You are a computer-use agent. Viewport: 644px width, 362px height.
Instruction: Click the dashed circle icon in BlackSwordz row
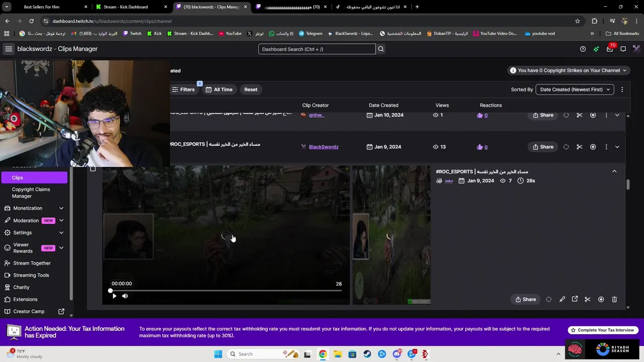click(566, 147)
